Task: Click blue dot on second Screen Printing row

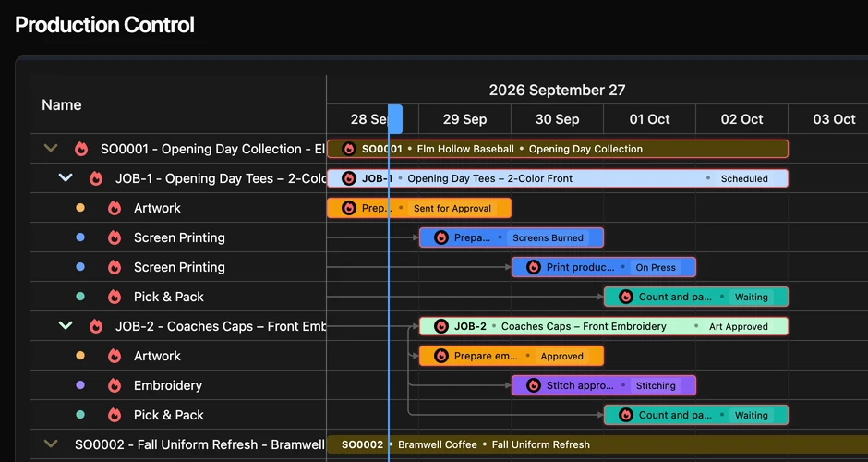Action: pos(80,267)
